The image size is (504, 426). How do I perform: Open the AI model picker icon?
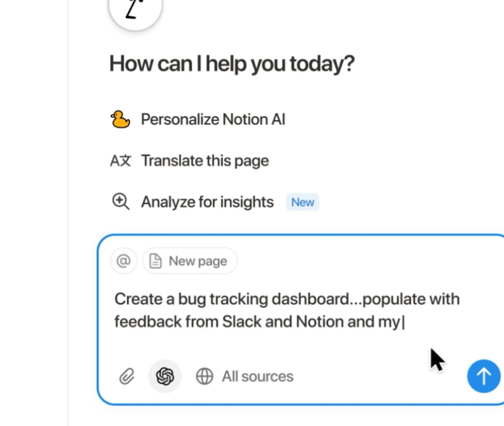tap(165, 377)
